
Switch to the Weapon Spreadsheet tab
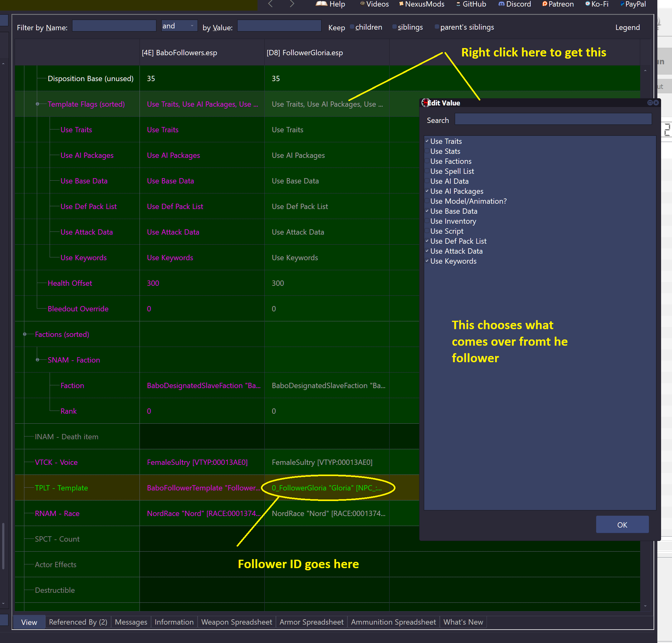point(237,622)
